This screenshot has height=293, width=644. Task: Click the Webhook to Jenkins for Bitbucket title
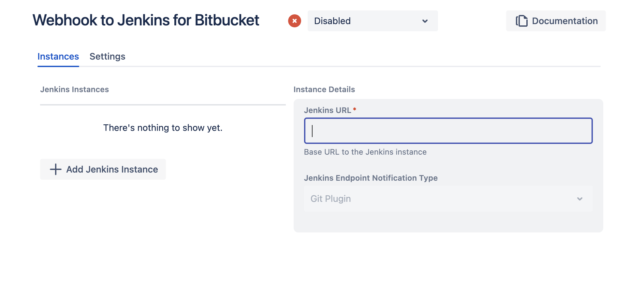[x=145, y=20]
